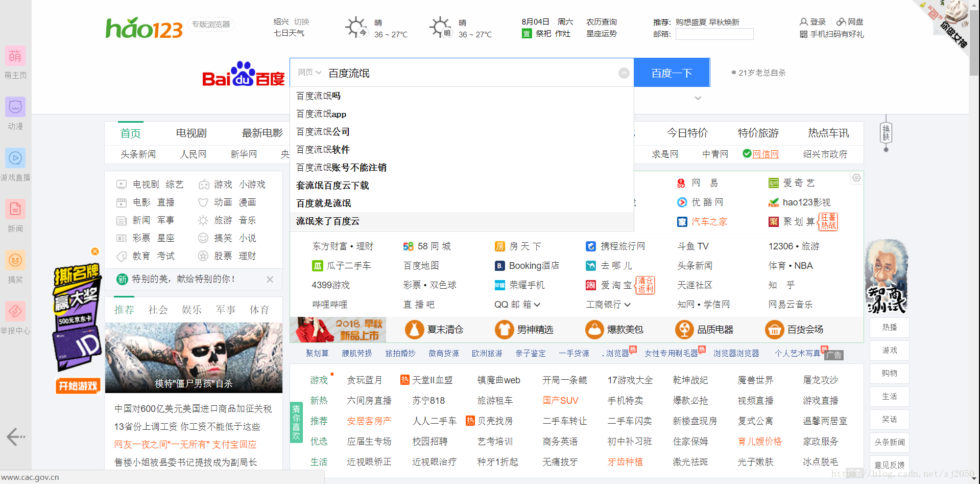This screenshot has height=484, width=980.
Task: Open the 网盘 cloud icon
Action: (x=841, y=22)
